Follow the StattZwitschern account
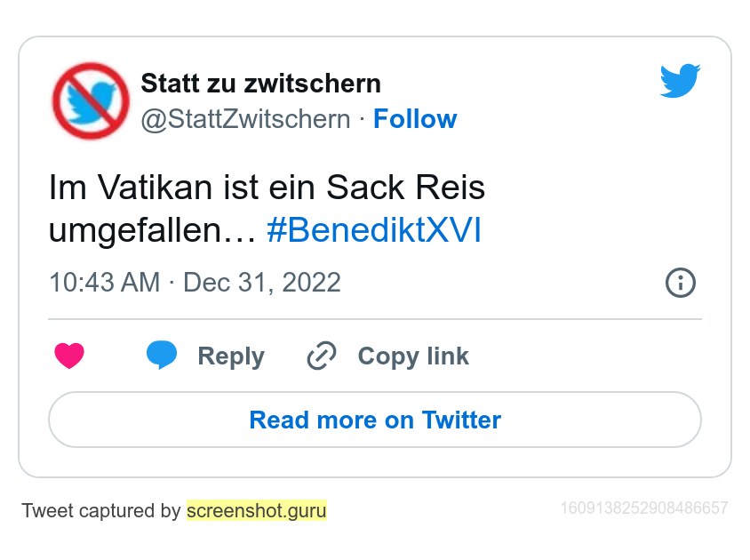This screenshot has height=560, width=750. point(414,119)
